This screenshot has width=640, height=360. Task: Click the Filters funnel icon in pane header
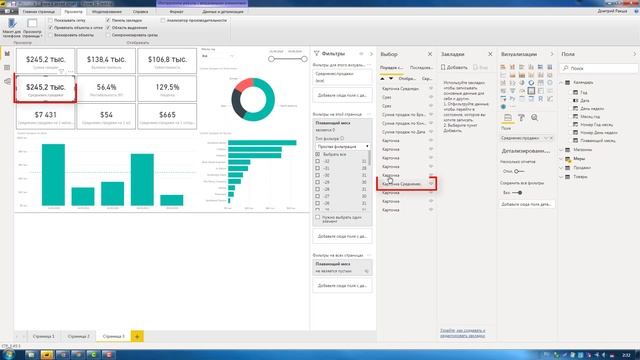316,53
